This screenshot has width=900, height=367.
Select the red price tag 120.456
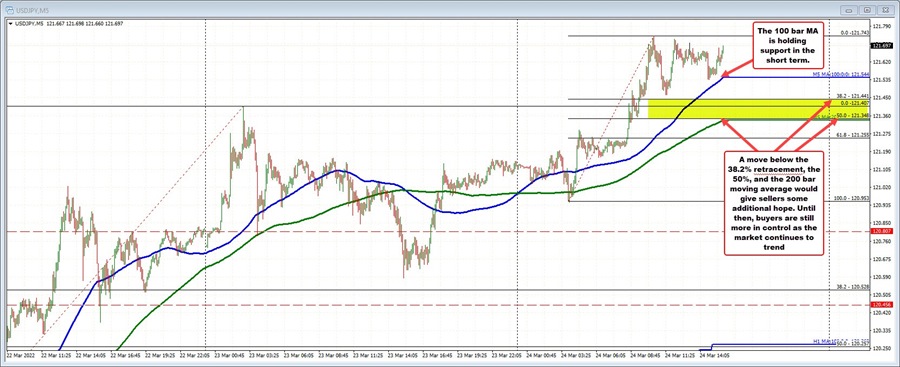click(881, 304)
